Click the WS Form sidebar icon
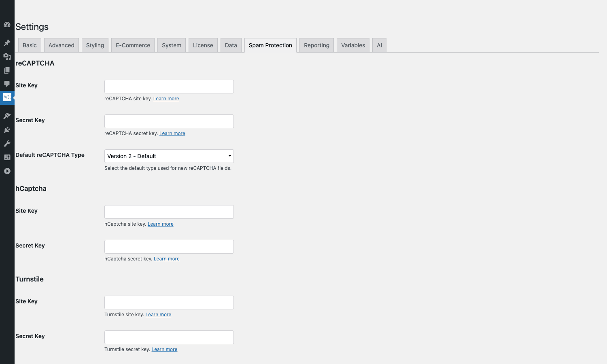 tap(7, 97)
